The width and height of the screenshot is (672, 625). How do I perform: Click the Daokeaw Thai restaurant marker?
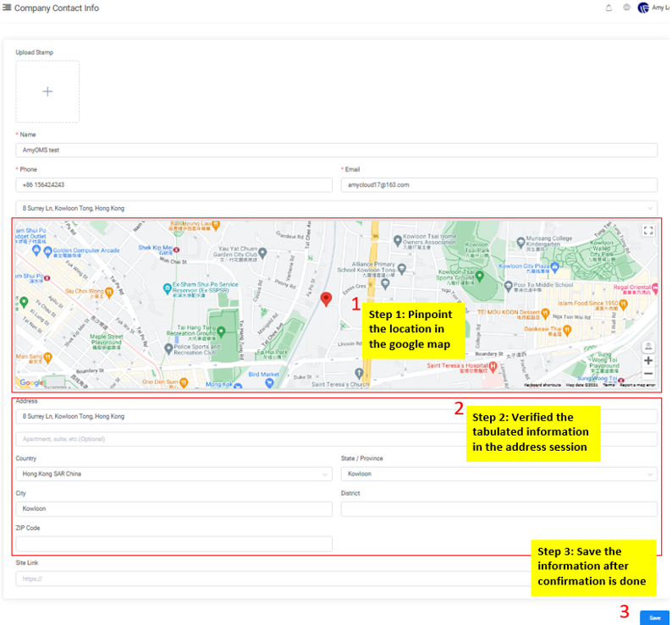567,330
